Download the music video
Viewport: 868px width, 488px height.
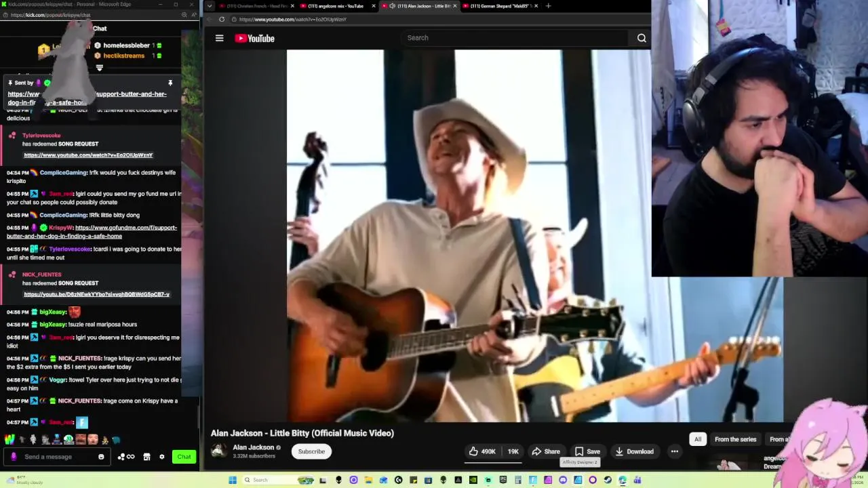[635, 451]
